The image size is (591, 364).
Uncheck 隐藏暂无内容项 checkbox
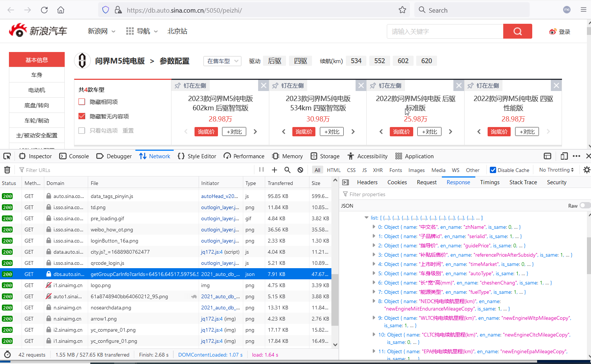pyautogui.click(x=82, y=116)
